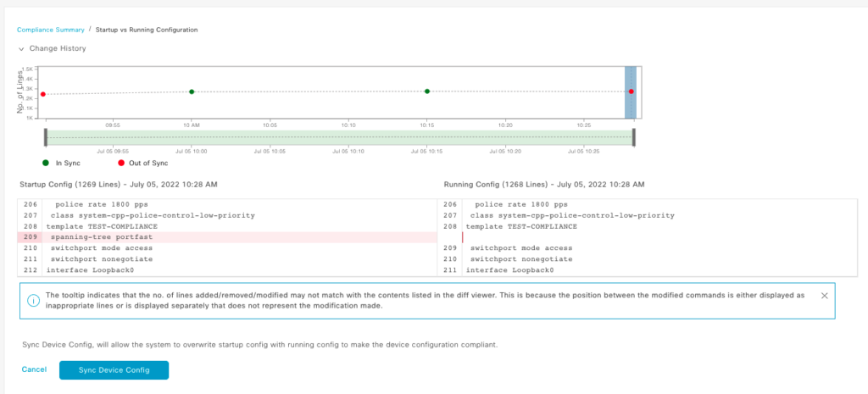Viewport: 868px width, 394px height.
Task: Toggle the In Sync legend entry
Action: coord(61,163)
